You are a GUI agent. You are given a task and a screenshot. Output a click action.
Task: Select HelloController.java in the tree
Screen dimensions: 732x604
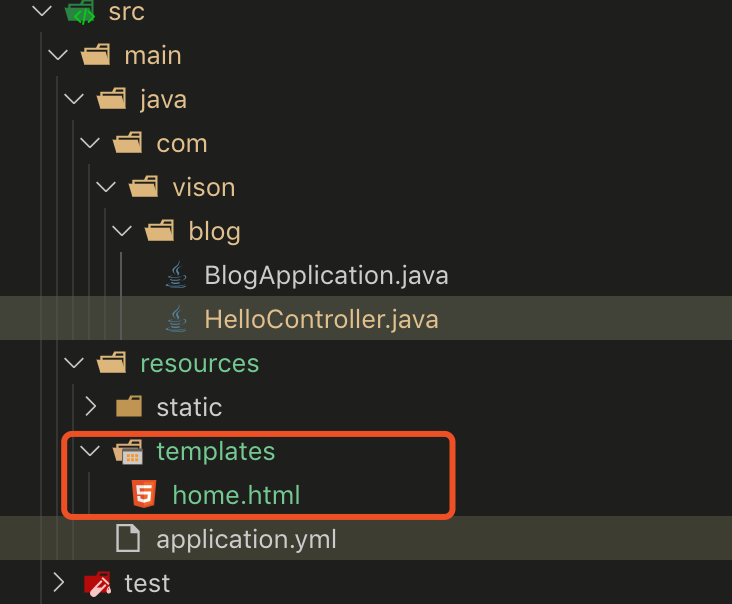321,319
